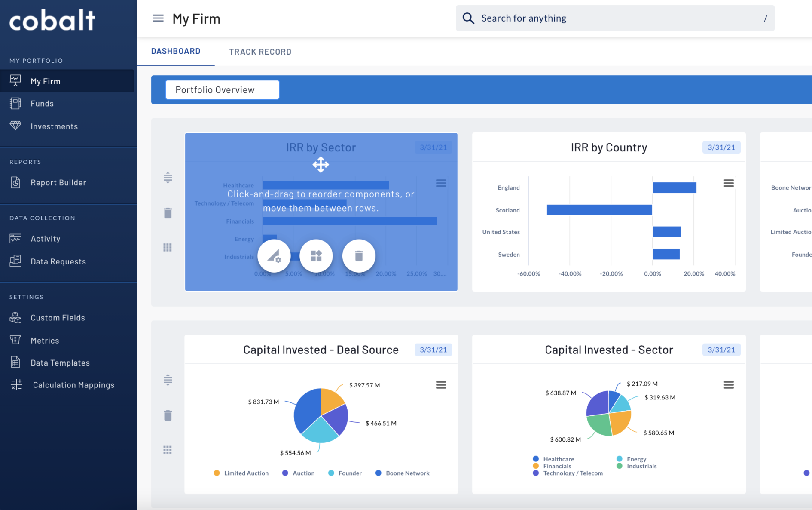
Task: Click the widget-type button on IRR by Sector
Action: pos(316,256)
